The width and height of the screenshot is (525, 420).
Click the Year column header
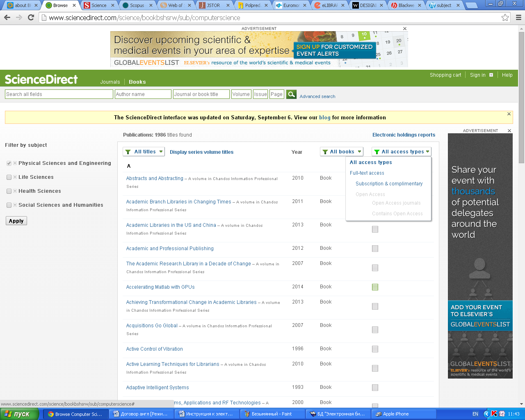[297, 152]
